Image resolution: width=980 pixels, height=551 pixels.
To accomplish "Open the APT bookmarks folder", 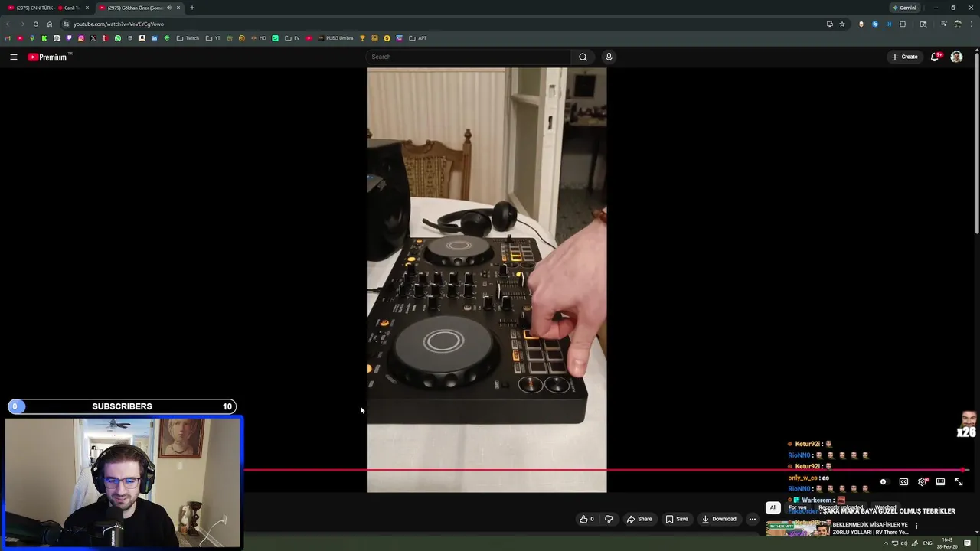I will 418,38.
